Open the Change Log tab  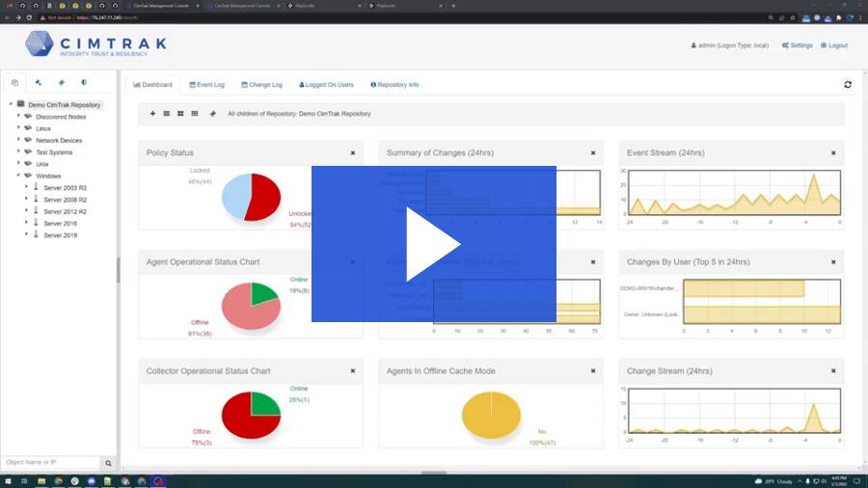pos(261,85)
